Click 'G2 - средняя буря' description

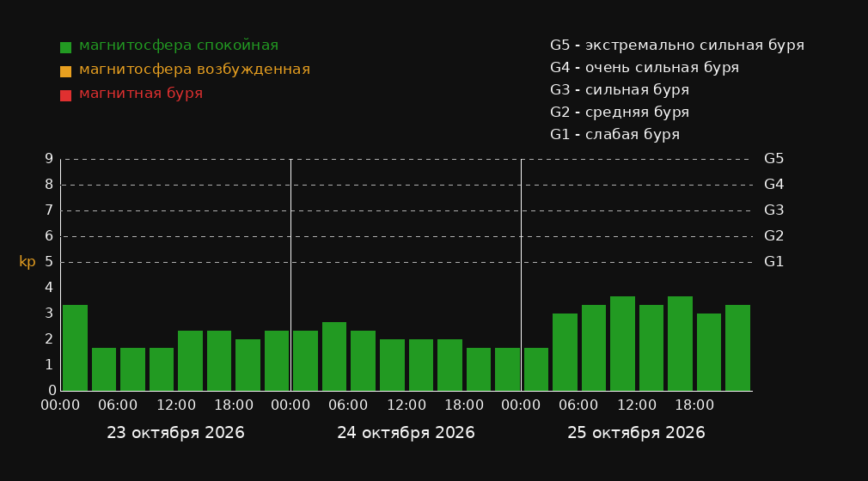[x=620, y=113]
